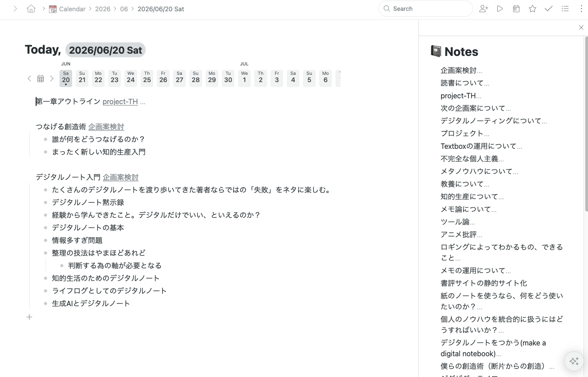Click bullet of ライフログとしてのデジタルノート
The image size is (588, 377).
click(x=46, y=291)
